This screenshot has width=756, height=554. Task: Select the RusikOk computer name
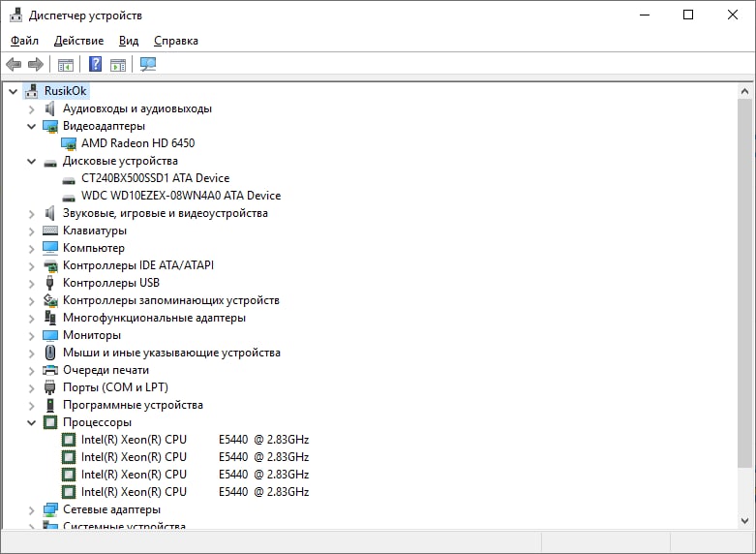tap(66, 91)
